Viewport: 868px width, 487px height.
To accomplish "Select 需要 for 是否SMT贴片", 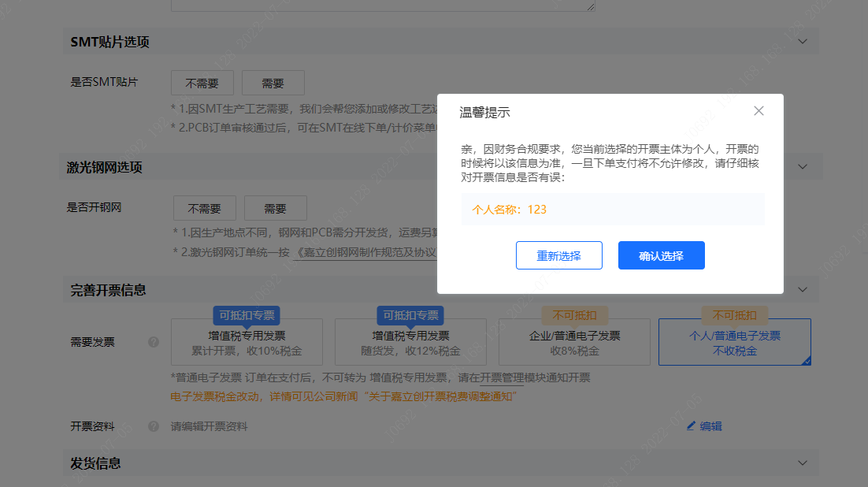I will tap(273, 83).
